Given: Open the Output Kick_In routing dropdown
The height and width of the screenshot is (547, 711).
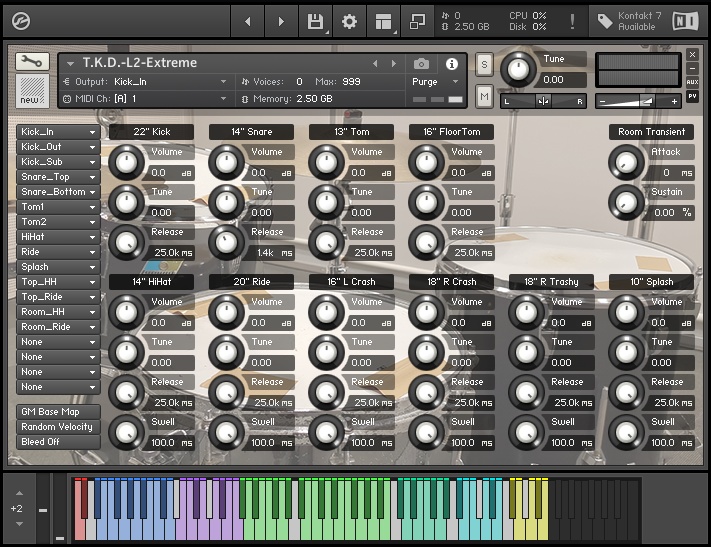Looking at the screenshot, I should [x=150, y=82].
